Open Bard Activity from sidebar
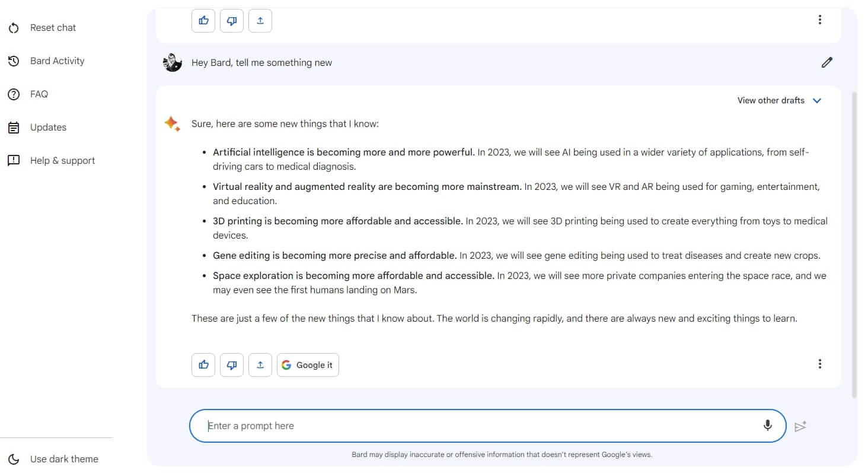 [x=46, y=61]
